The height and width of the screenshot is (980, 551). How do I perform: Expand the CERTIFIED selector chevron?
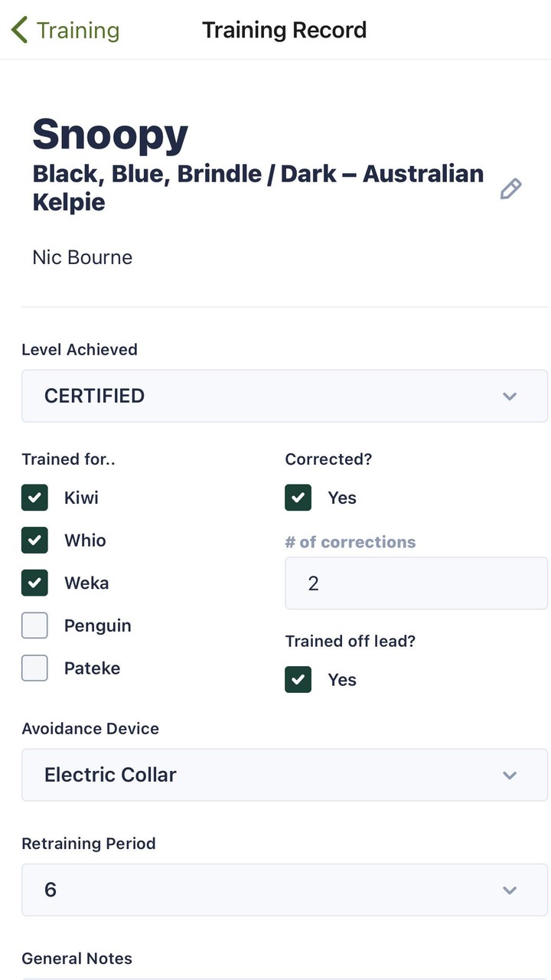(x=509, y=396)
